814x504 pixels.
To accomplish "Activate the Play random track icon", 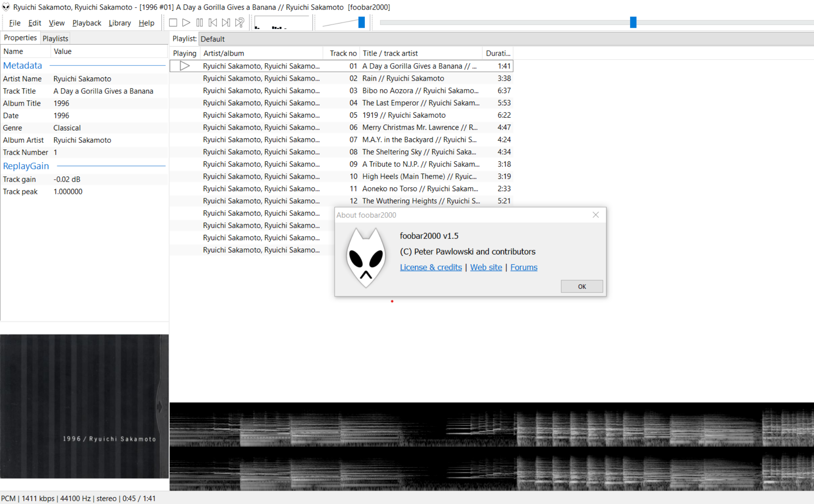I will point(239,22).
